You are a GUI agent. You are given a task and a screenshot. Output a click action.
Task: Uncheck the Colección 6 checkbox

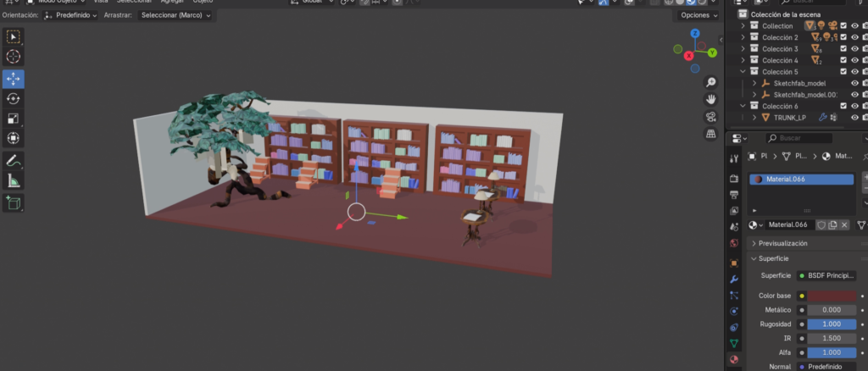click(843, 106)
